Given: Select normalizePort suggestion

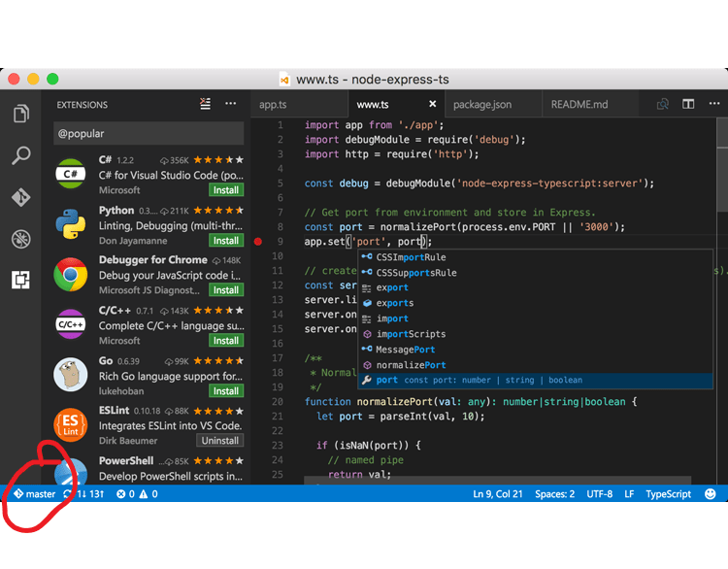Looking at the screenshot, I should [x=536, y=365].
